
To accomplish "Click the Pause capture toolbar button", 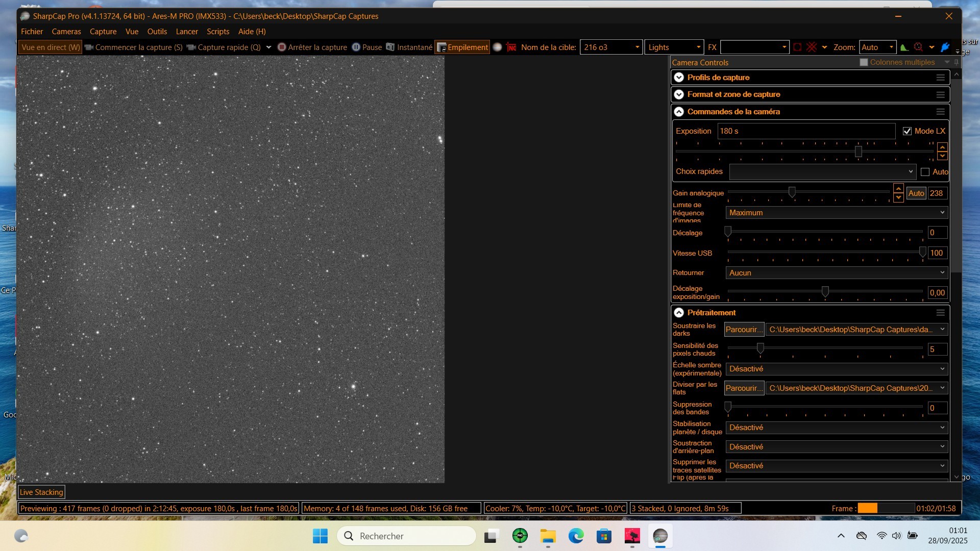I will (x=366, y=47).
